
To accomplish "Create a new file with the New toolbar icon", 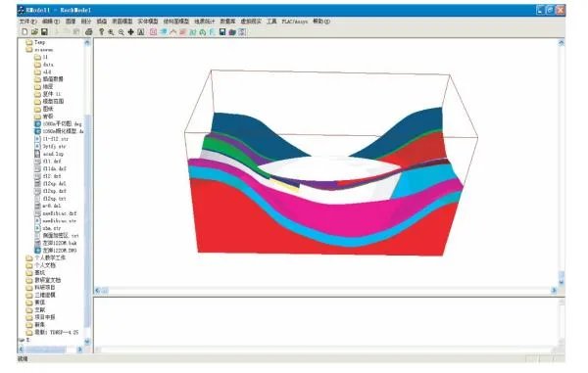I will coord(24,32).
